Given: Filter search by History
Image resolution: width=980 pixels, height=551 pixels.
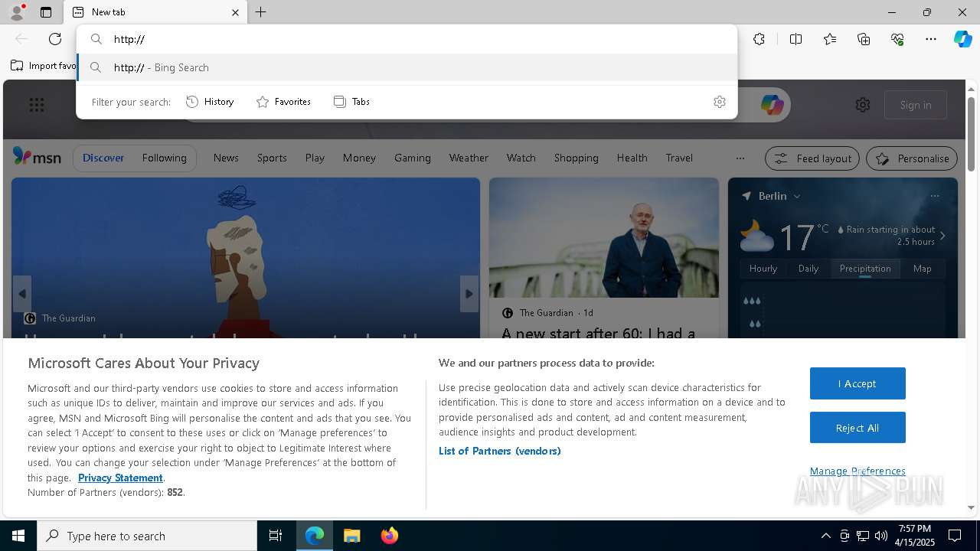Looking at the screenshot, I should click(210, 102).
